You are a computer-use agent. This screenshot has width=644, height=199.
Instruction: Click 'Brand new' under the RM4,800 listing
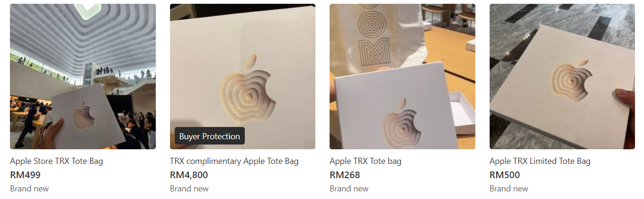(x=189, y=189)
